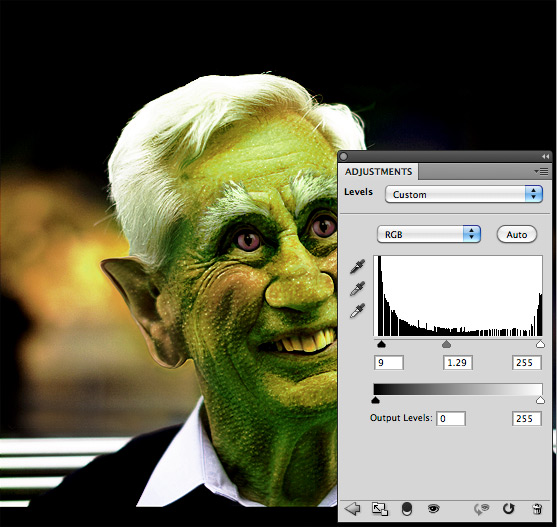Click the midtone gray input slider

447,344
